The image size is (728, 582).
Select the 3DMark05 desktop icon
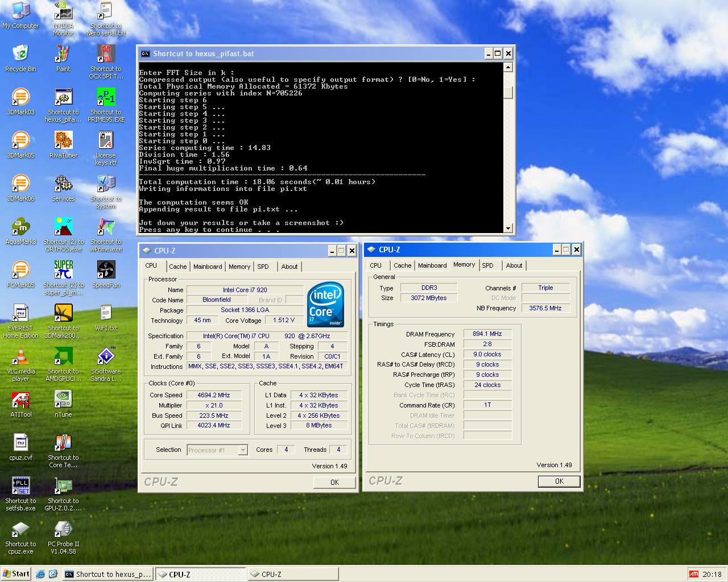(20, 145)
